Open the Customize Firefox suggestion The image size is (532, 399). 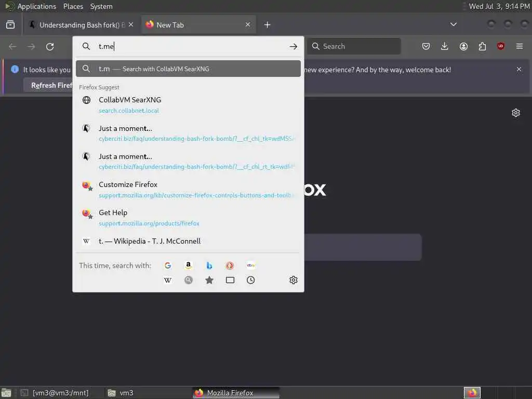[x=188, y=190]
